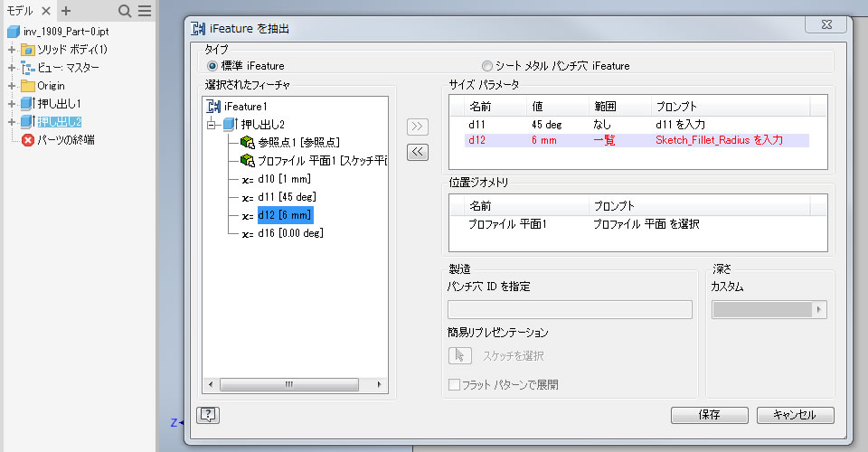The image size is (868, 452).
Task: Click the x= icon beside d10
Action: [248, 180]
